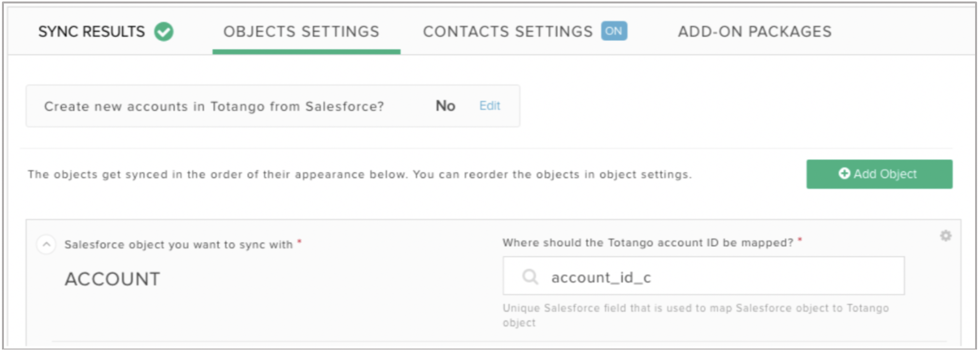This screenshot has height=352, width=980.
Task: Open the ACCOUNT object gear settings
Action: click(946, 236)
